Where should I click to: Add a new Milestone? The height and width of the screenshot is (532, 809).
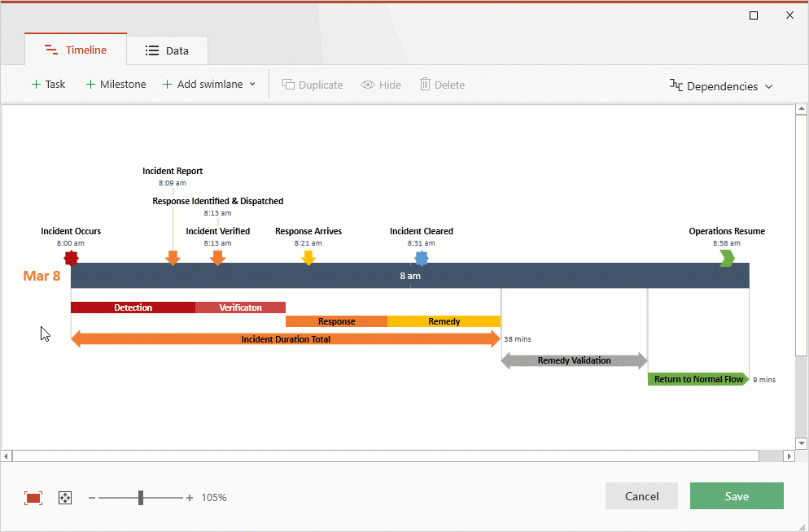tap(116, 85)
